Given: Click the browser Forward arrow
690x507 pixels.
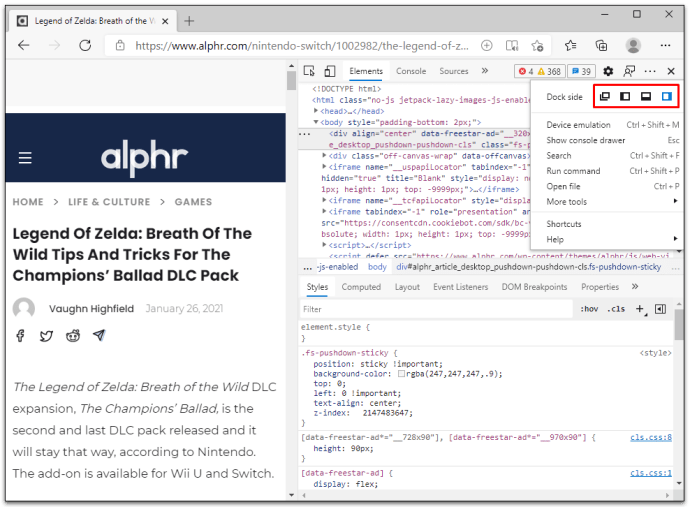Looking at the screenshot, I should click(54, 45).
